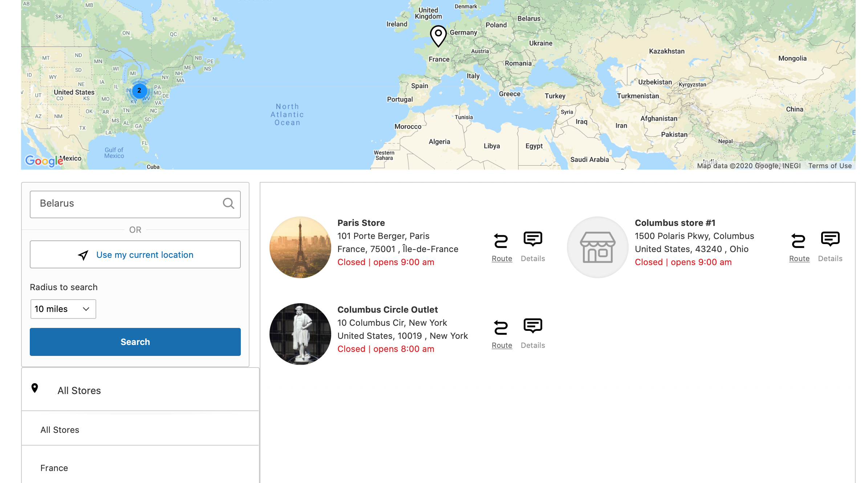The image size is (868, 483).
Task: Click the location arrow icon beside Use my current location
Action: coord(83,255)
